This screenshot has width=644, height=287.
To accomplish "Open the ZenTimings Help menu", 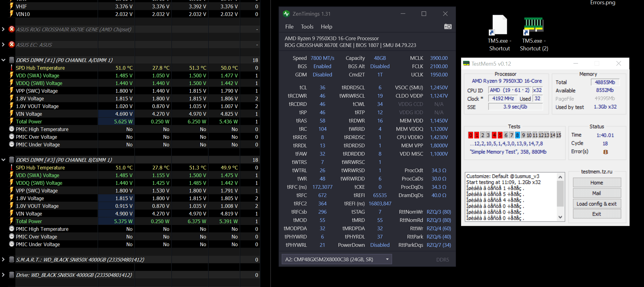I will pos(326,27).
